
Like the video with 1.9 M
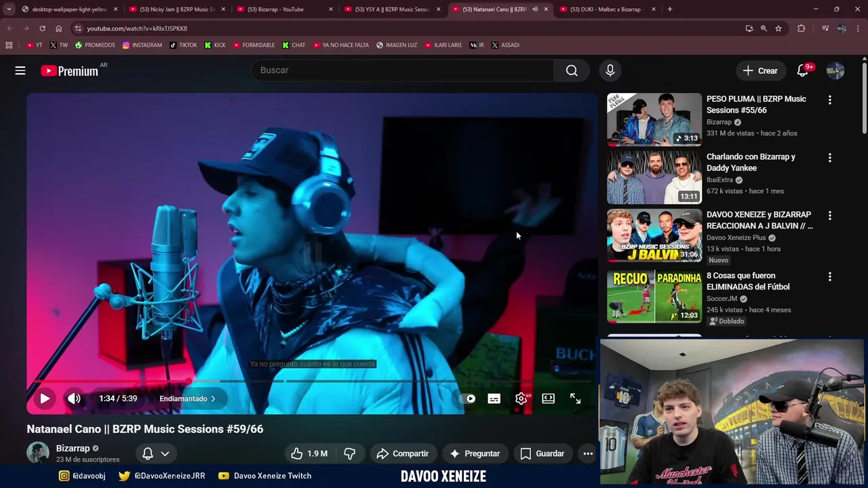click(x=309, y=453)
